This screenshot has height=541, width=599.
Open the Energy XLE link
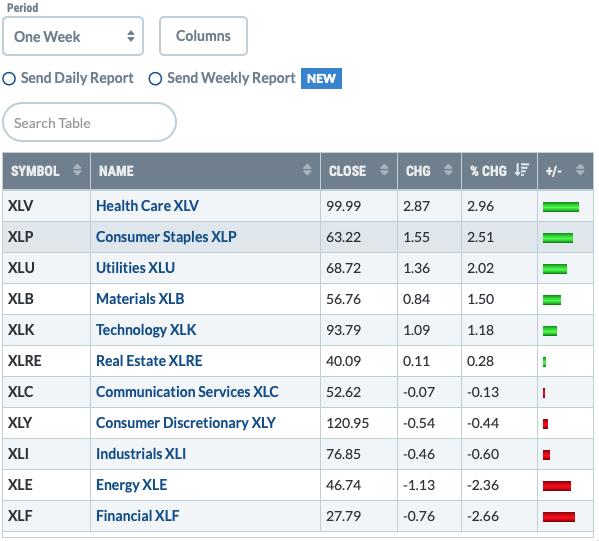tap(131, 485)
